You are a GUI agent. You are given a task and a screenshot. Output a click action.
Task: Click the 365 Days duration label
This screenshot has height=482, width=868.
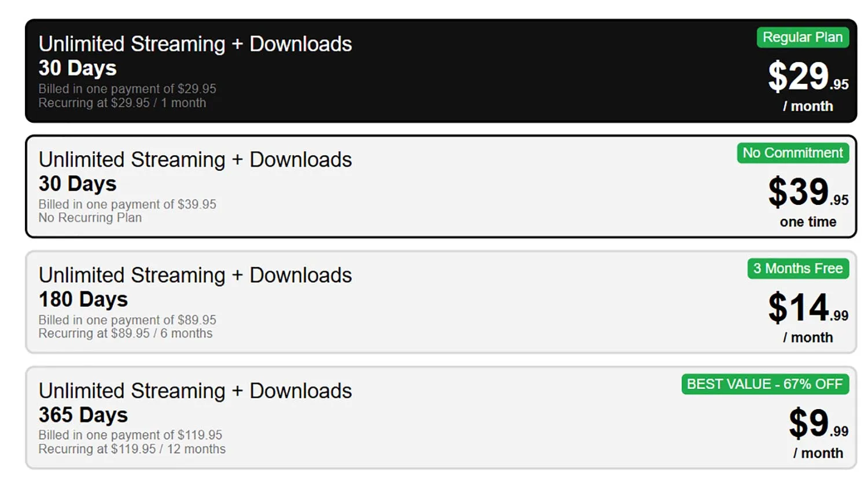[83, 415]
